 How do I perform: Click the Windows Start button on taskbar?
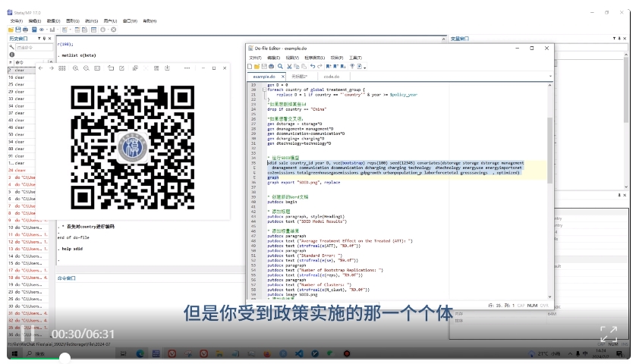pos(14,353)
